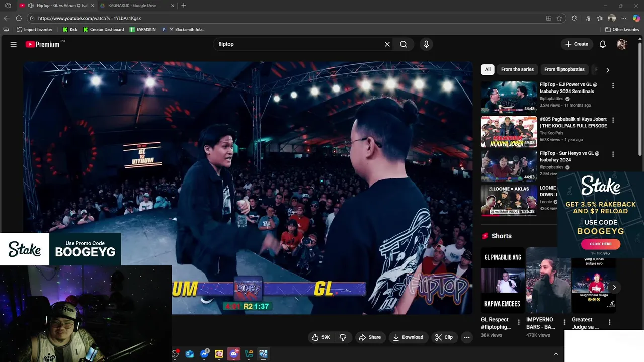Open Loonie x Aklas video thumbnail

pos(509,200)
